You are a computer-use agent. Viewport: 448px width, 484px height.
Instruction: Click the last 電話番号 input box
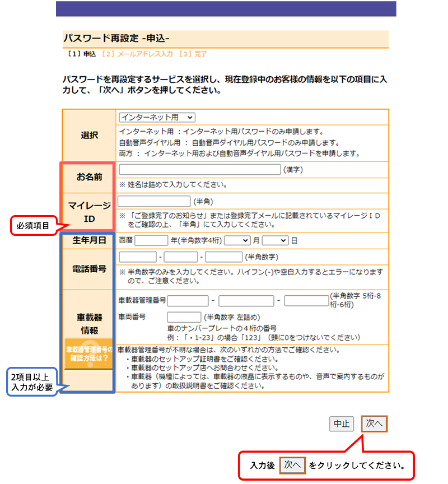(x=223, y=257)
